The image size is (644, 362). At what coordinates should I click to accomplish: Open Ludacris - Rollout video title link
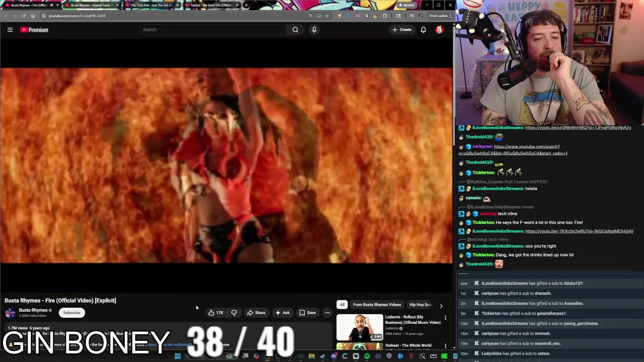pos(413,320)
